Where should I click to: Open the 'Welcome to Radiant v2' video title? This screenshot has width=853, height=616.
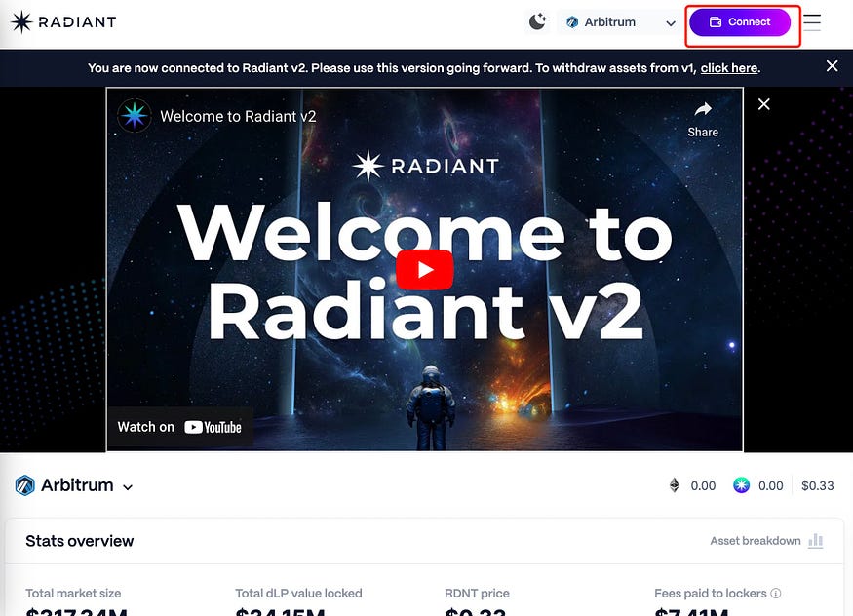(x=238, y=116)
